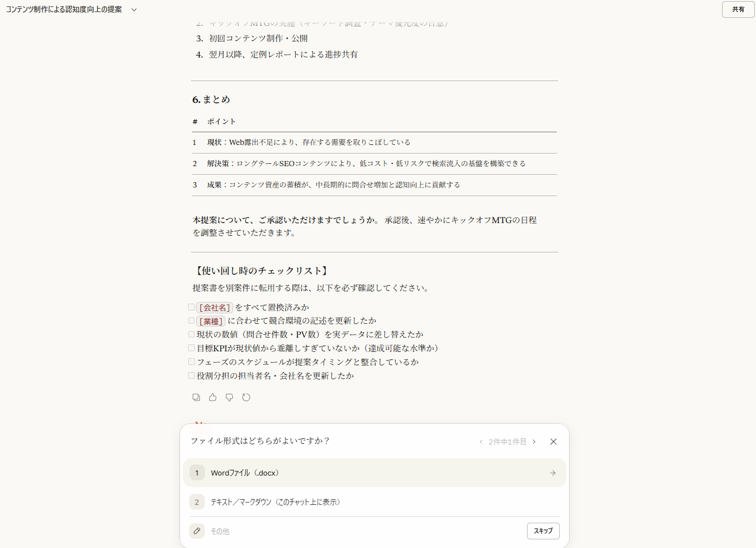Close the file format question panel

point(553,442)
